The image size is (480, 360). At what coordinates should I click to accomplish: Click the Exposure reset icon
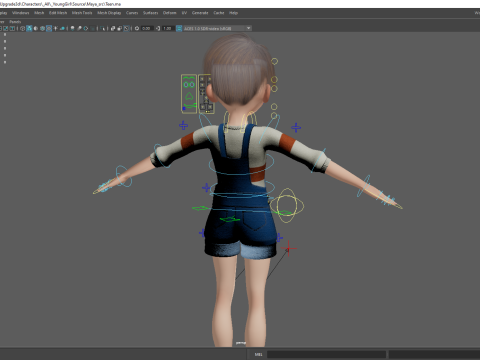137,28
